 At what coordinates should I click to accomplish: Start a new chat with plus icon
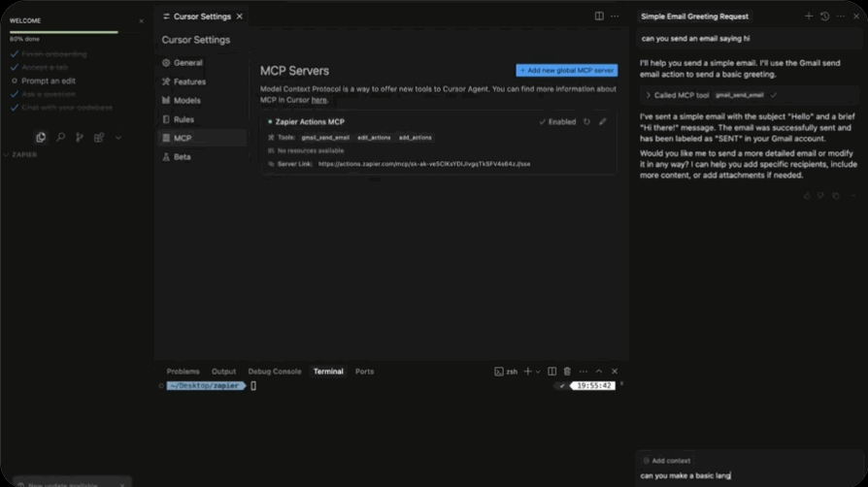[809, 16]
